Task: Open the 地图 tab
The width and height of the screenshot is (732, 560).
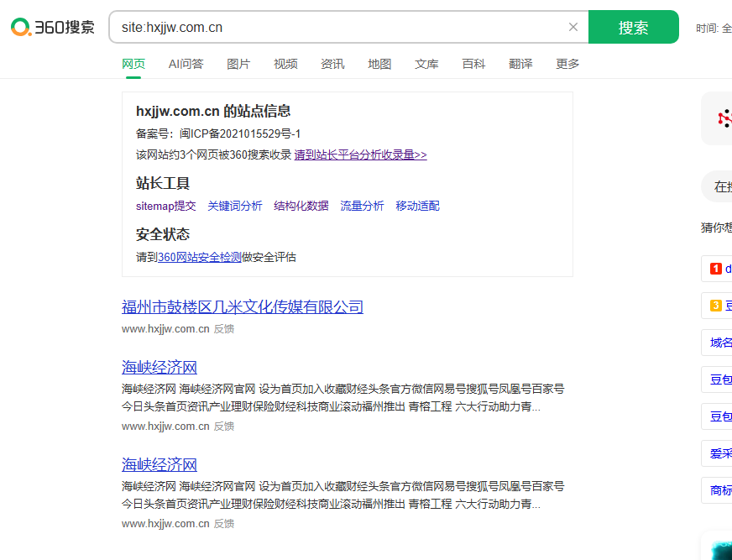Action: click(379, 64)
